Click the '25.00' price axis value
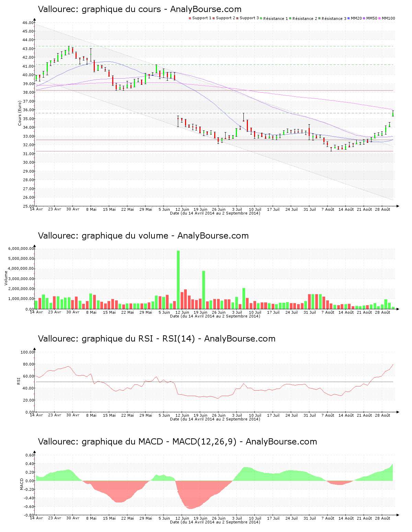 [28, 206]
